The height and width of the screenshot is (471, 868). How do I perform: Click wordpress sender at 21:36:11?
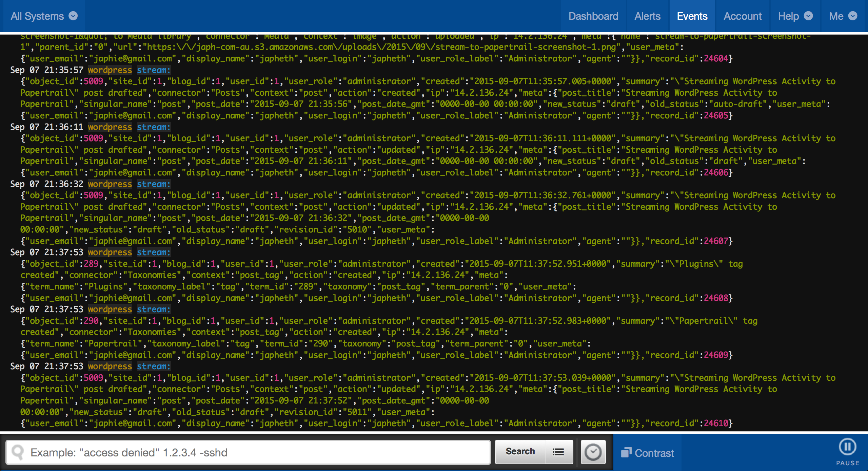(110, 127)
